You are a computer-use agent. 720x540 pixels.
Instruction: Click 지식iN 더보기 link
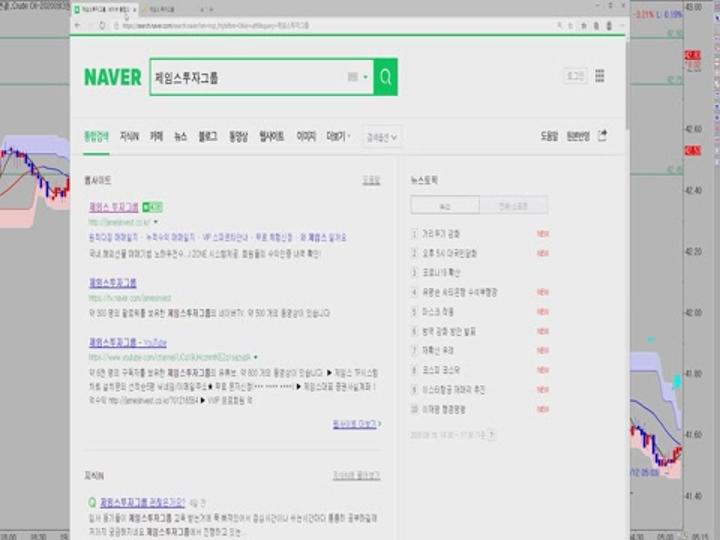[356, 476]
